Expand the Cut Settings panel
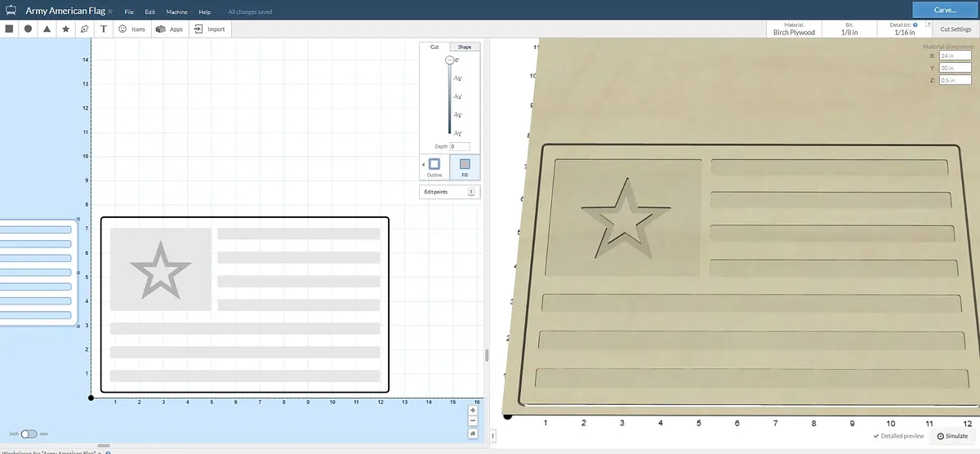The width and height of the screenshot is (980, 454). [955, 29]
